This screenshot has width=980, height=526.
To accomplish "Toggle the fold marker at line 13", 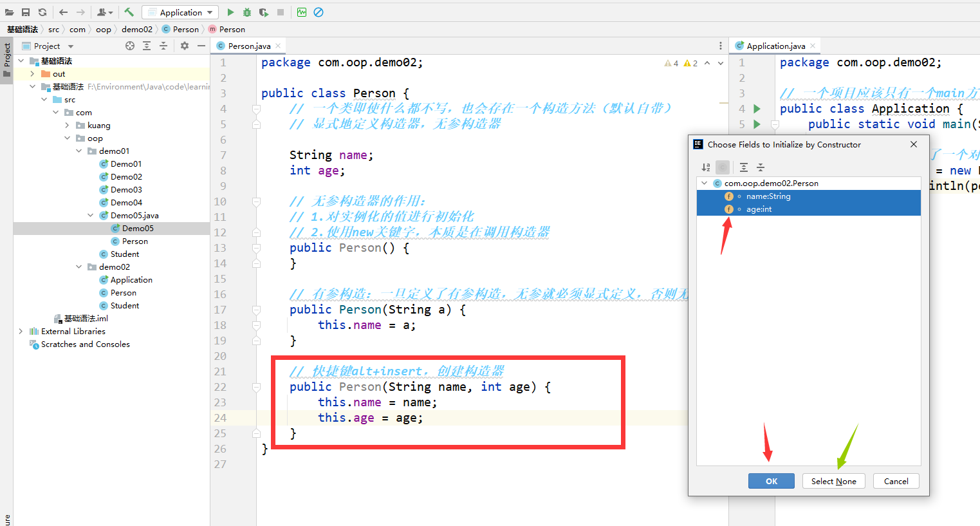I will [x=256, y=248].
